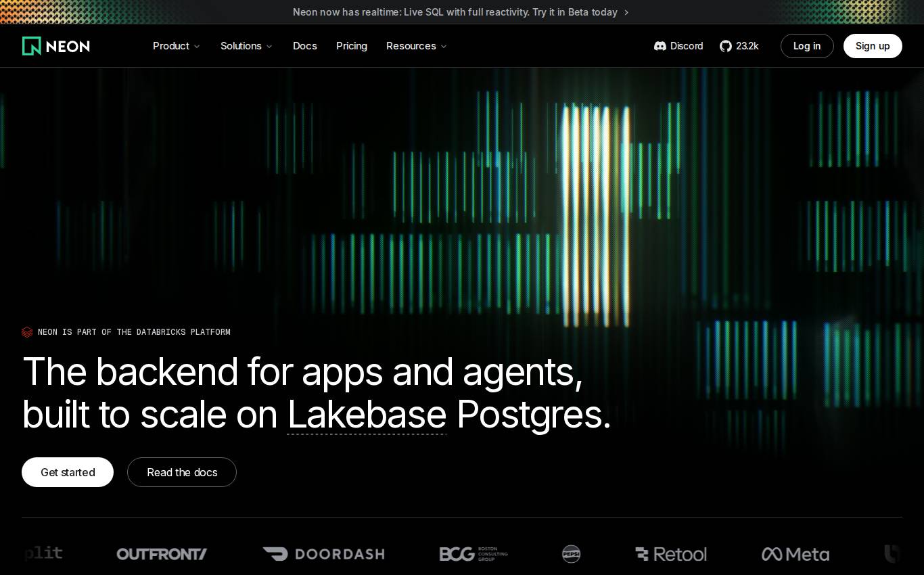This screenshot has height=575, width=924.
Task: Click the '23.2k' star count text
Action: coord(747,46)
